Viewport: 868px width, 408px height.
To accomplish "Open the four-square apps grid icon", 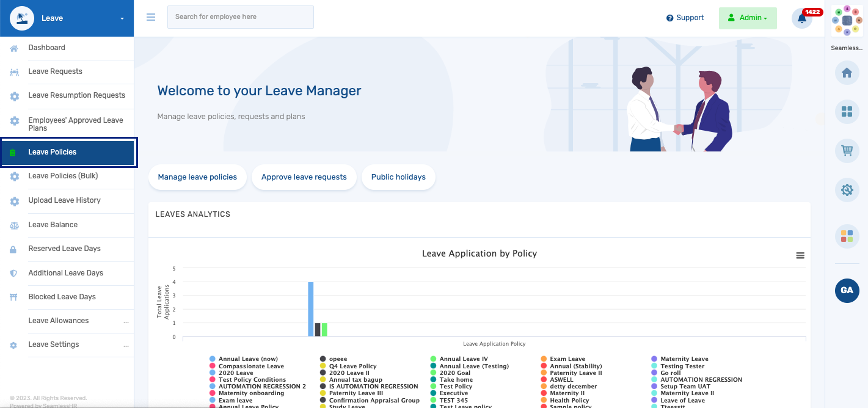I will pyautogui.click(x=847, y=111).
